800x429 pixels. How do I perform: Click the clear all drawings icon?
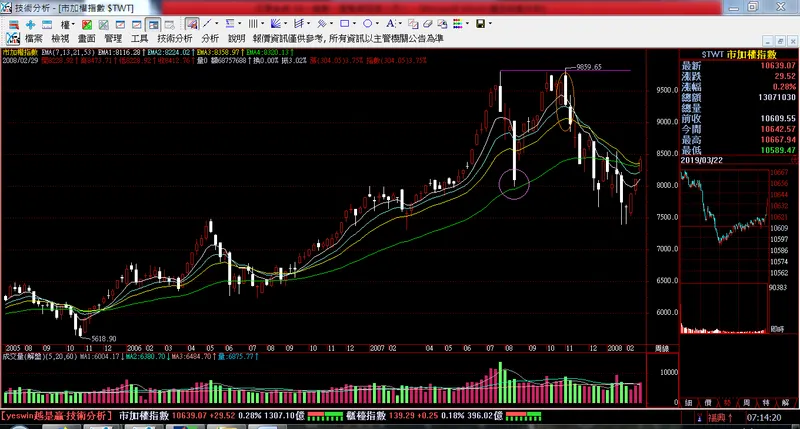tap(442, 23)
